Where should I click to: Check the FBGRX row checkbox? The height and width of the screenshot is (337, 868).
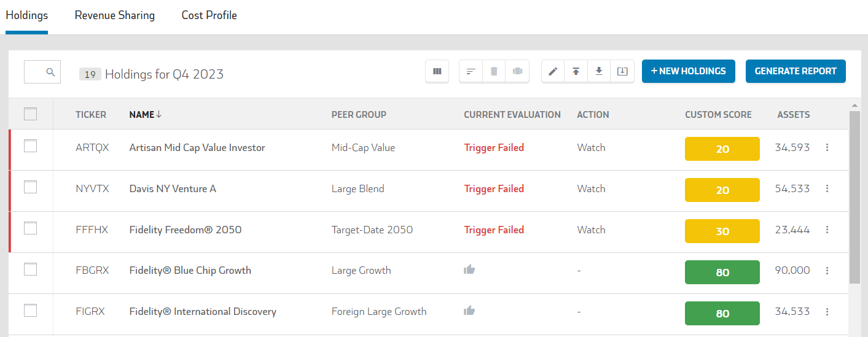[x=30, y=269]
